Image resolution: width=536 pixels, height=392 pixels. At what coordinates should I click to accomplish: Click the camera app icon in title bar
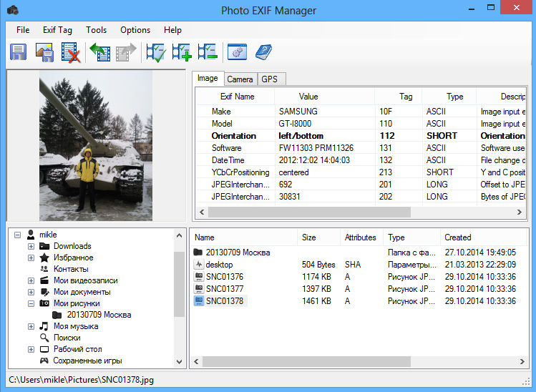tap(13, 10)
